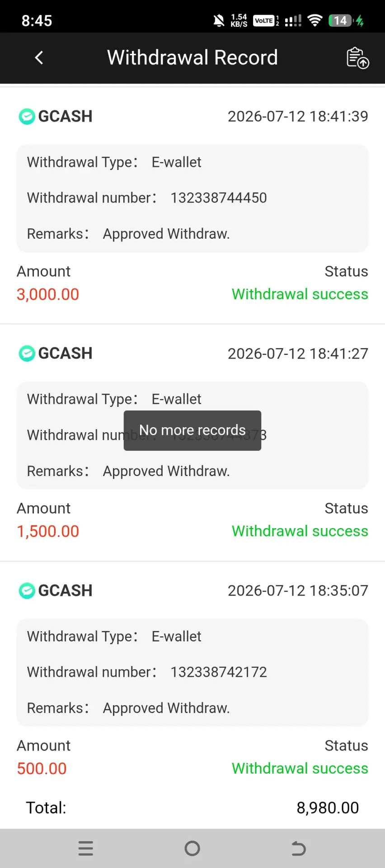Open the clipboard upload icon in header
Screen dimensions: 385x868
(x=357, y=58)
